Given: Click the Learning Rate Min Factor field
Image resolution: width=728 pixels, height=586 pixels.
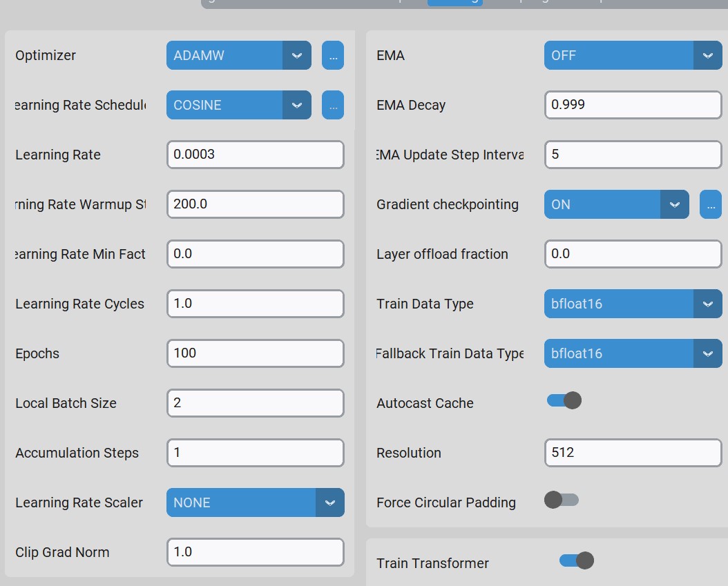Looking at the screenshot, I should [x=256, y=254].
